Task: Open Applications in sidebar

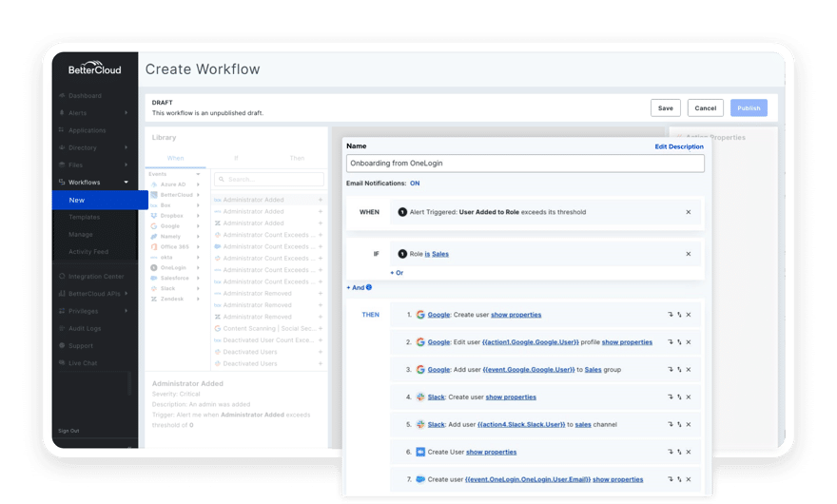Action: click(87, 130)
